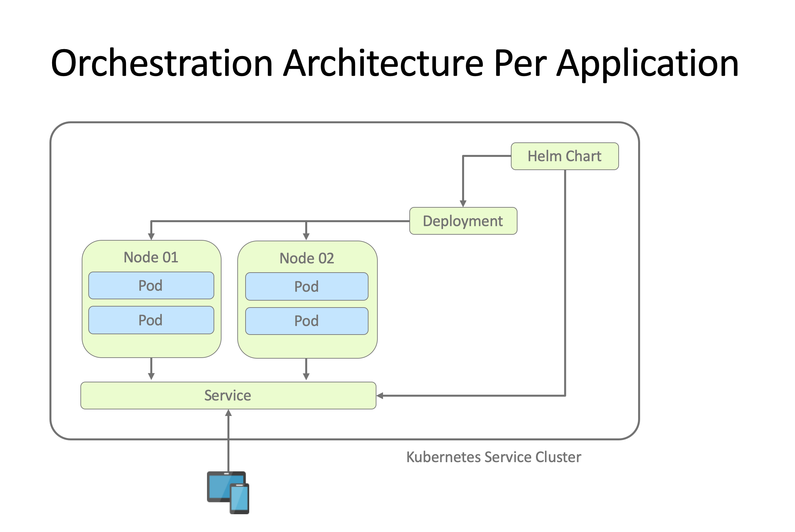Click the Kubernetes Service Cluster caption
The height and width of the screenshot is (532, 795).
pyautogui.click(x=494, y=457)
